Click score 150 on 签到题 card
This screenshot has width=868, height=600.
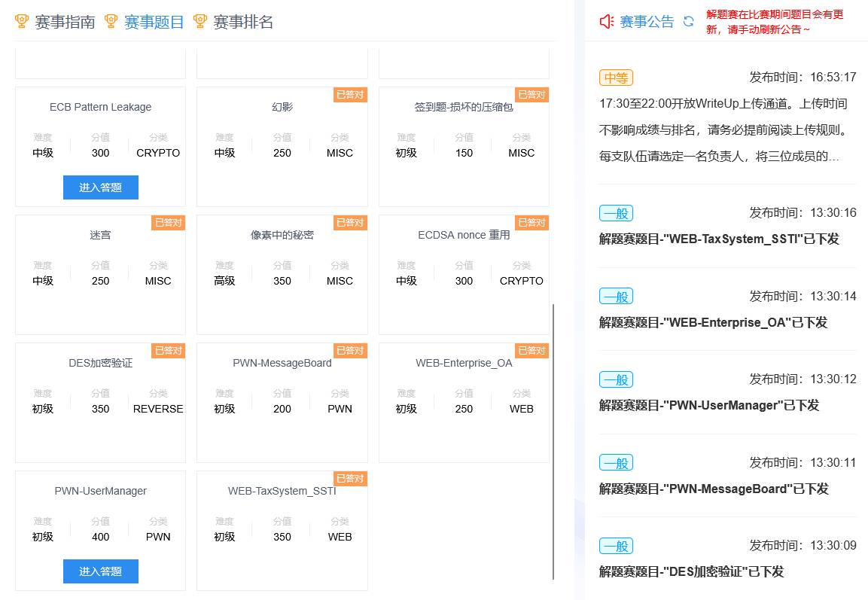pos(464,153)
